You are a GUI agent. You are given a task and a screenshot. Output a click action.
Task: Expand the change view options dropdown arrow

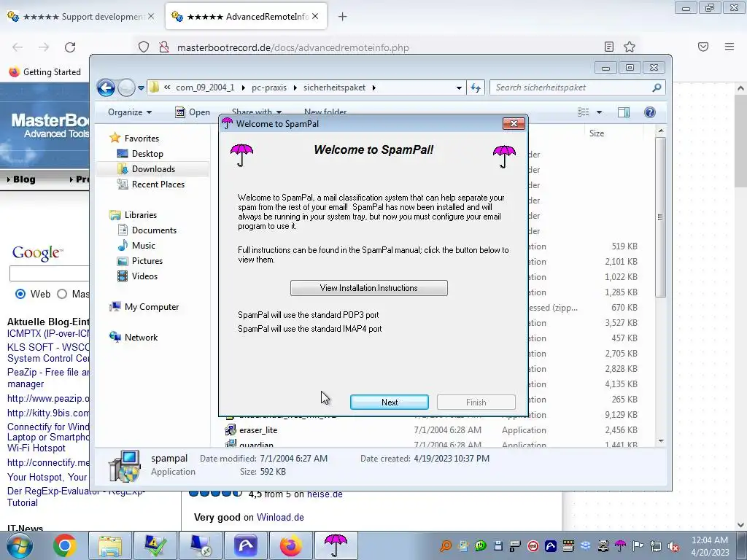tap(600, 112)
